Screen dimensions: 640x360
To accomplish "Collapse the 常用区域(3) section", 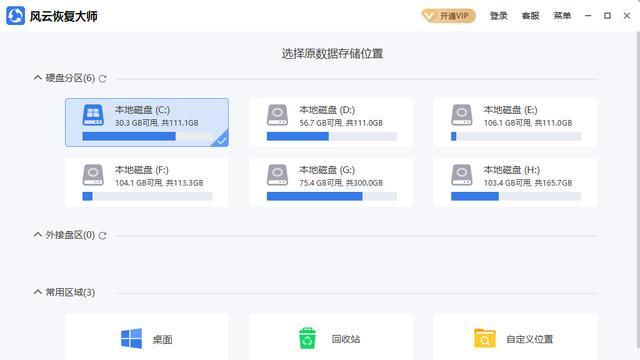I will [x=38, y=292].
